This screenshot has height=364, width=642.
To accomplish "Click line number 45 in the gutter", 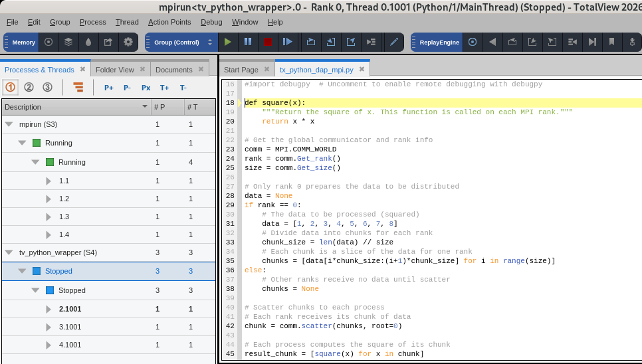I will (230, 354).
